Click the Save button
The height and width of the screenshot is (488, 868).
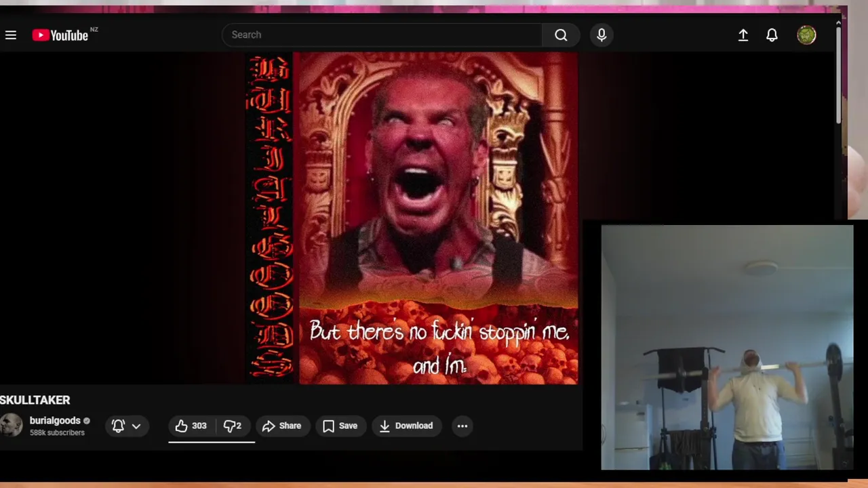pos(340,426)
